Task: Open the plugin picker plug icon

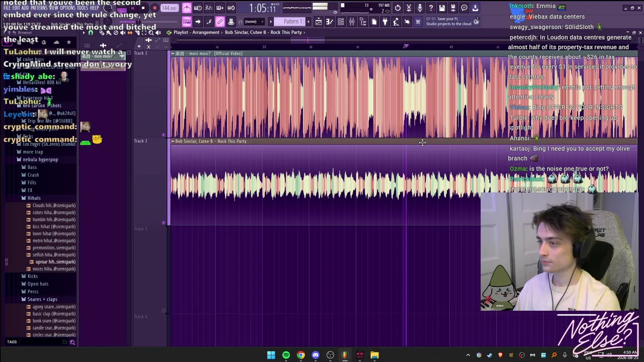Action: point(385,22)
